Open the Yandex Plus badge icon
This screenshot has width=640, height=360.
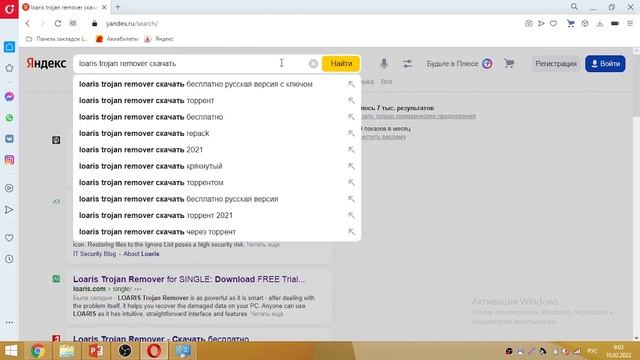487,64
